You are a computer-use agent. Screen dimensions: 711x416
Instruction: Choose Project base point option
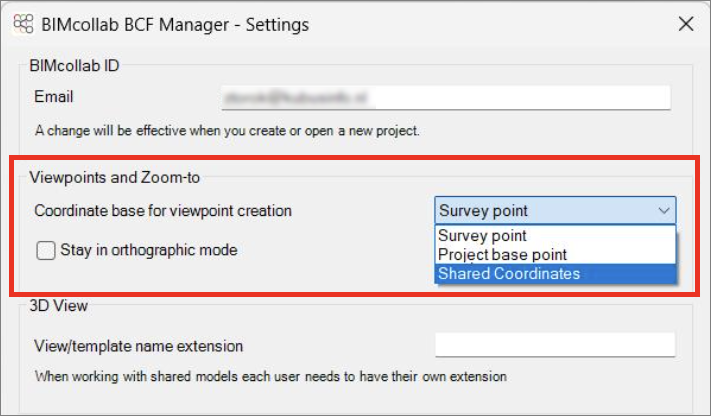tap(555, 254)
